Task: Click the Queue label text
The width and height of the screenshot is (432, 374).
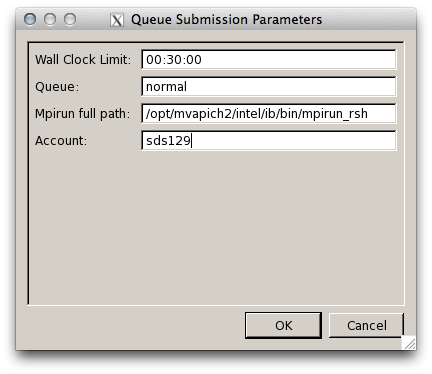Action: click(57, 87)
